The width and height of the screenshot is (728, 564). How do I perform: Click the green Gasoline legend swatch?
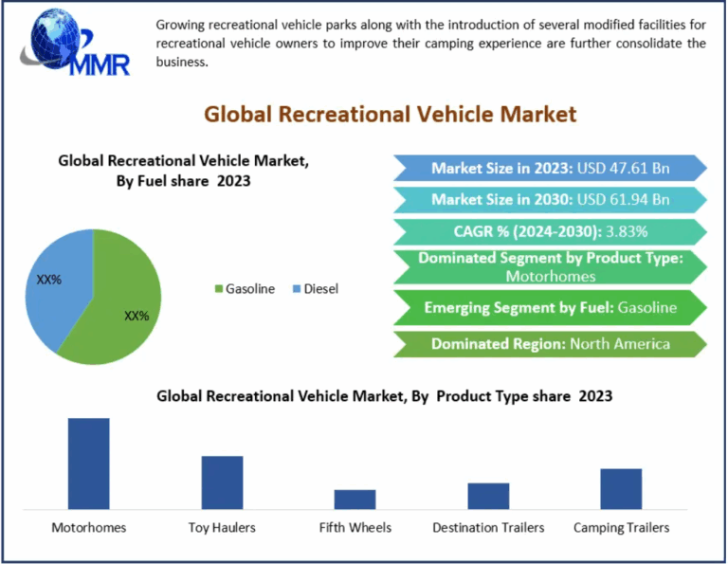218,289
